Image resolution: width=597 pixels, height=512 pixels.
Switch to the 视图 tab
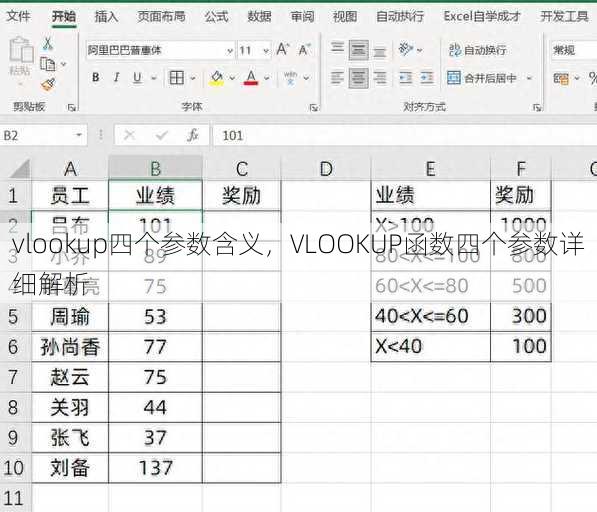point(345,16)
